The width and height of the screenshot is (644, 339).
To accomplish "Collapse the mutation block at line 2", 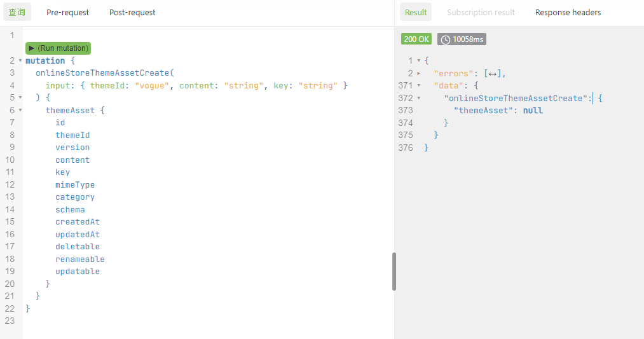I will [x=20, y=61].
